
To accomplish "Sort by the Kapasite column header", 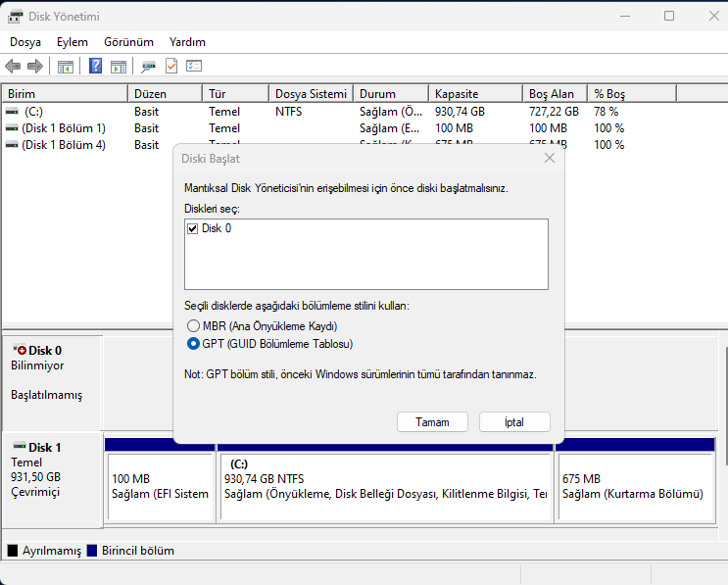I will point(476,94).
